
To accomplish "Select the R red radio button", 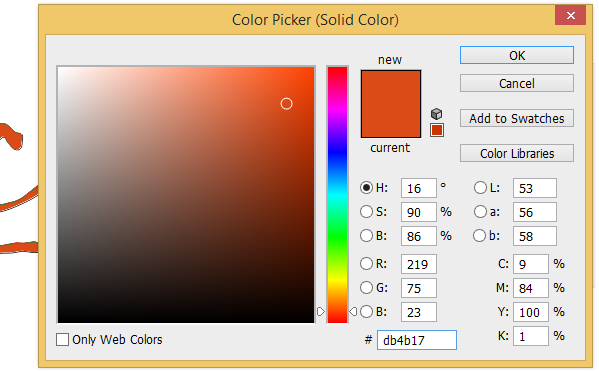I will point(366,263).
